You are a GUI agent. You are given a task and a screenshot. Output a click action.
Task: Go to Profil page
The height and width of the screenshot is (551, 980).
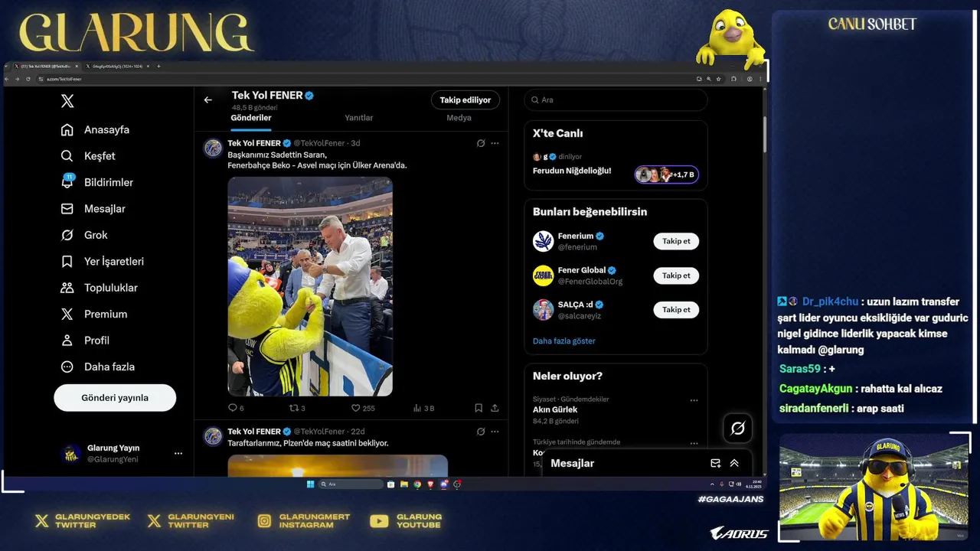(85, 340)
